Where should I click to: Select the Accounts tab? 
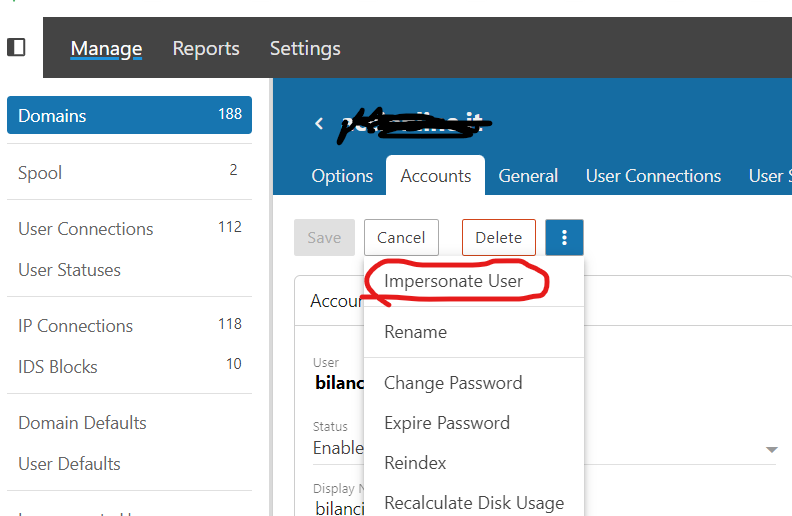click(435, 176)
